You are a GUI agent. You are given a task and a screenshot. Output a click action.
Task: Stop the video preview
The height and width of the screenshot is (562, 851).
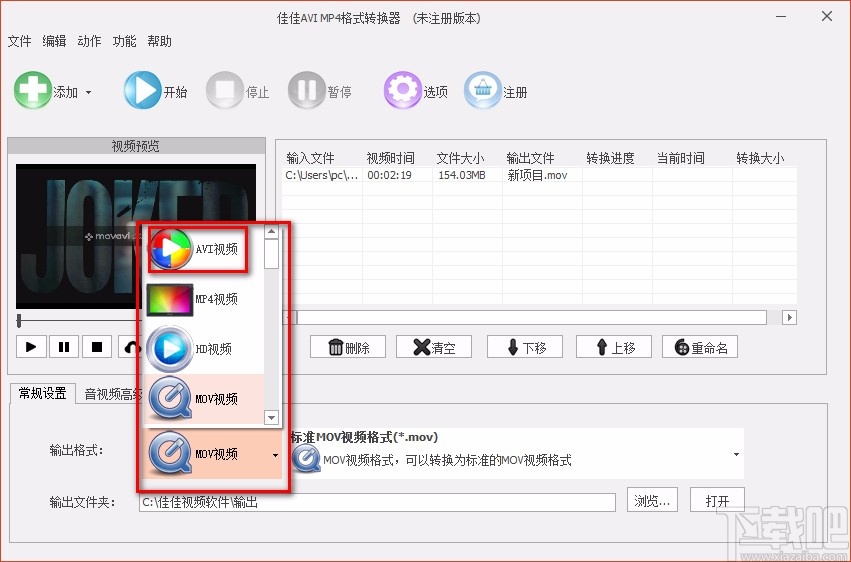(x=97, y=347)
